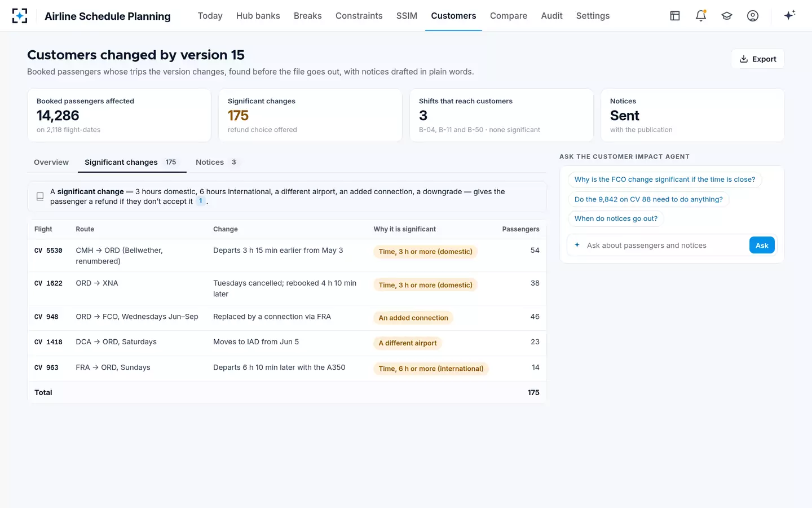
Task: Switch to the Overview sub-tab
Action: pos(51,162)
